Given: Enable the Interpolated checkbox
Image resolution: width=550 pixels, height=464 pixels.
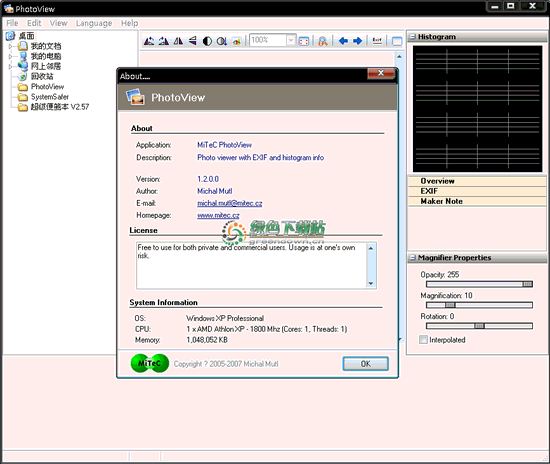Looking at the screenshot, I should [423, 339].
